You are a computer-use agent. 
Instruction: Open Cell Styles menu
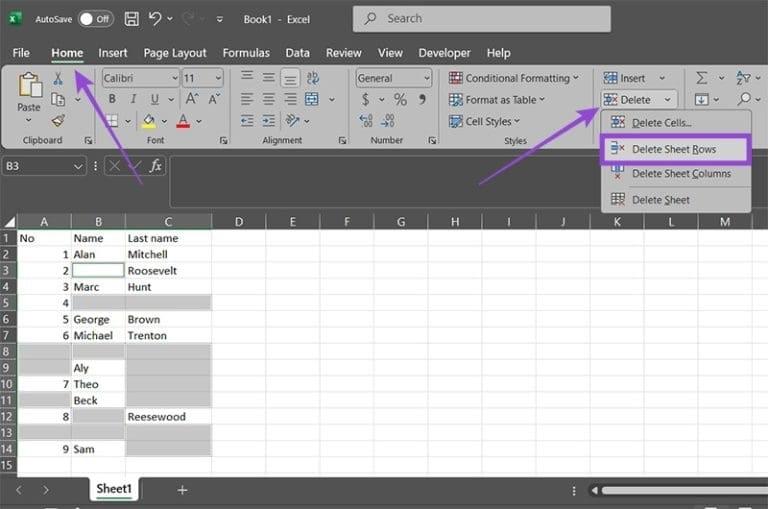tap(484, 121)
